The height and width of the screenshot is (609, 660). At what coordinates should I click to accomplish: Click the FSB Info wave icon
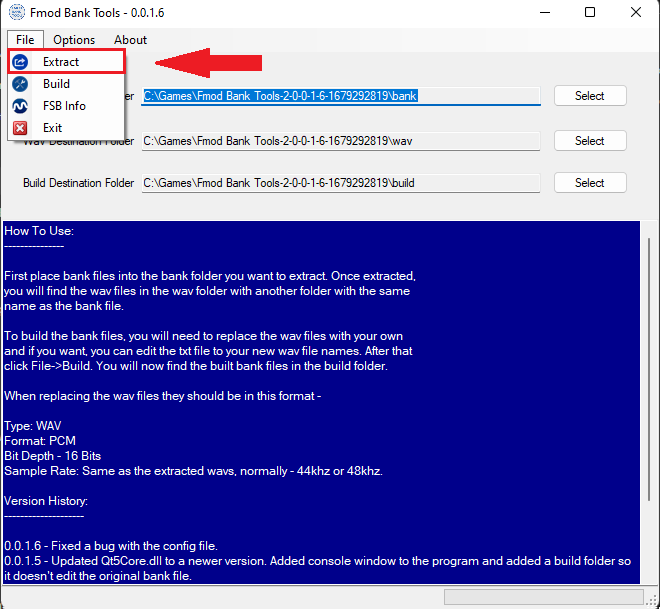pyautogui.click(x=20, y=106)
